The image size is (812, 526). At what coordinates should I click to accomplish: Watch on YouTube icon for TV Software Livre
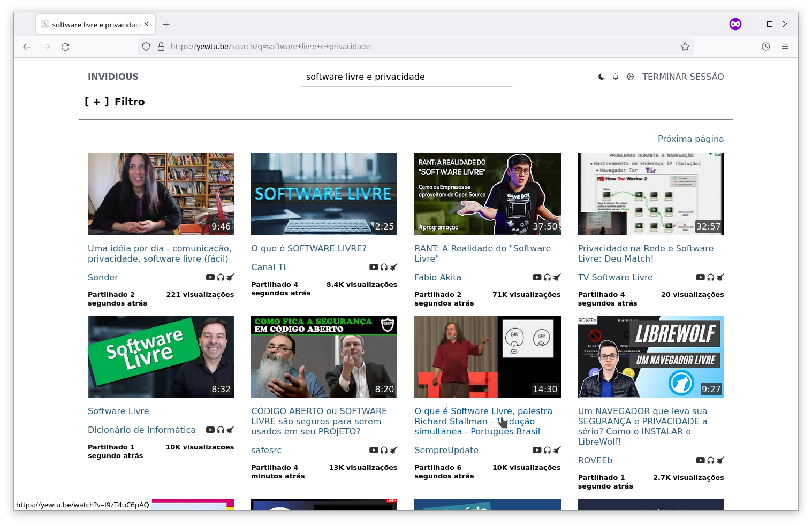[x=700, y=277]
